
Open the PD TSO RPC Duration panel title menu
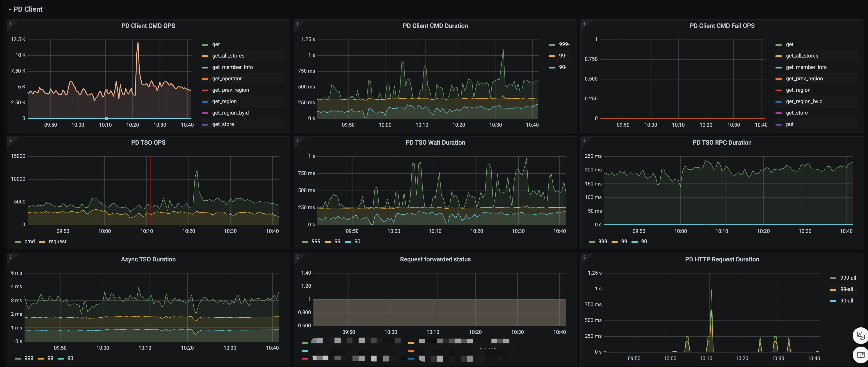coord(722,143)
